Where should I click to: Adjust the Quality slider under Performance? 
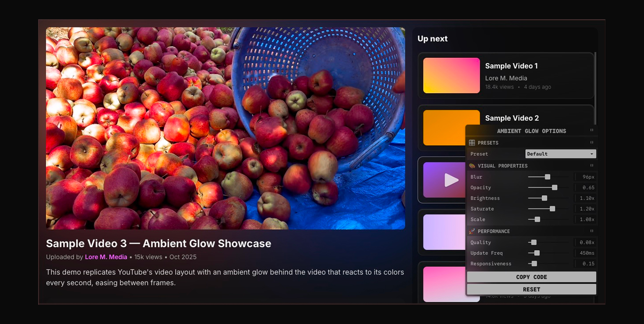click(x=534, y=242)
